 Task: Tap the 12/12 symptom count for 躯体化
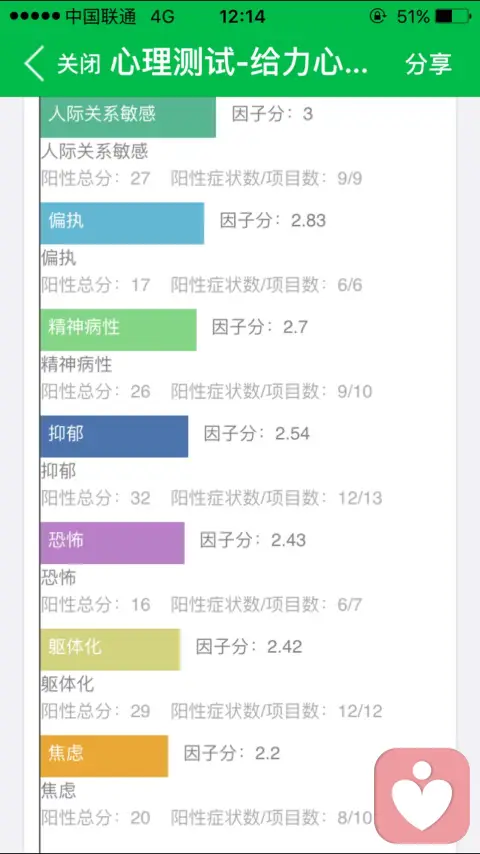pos(360,711)
